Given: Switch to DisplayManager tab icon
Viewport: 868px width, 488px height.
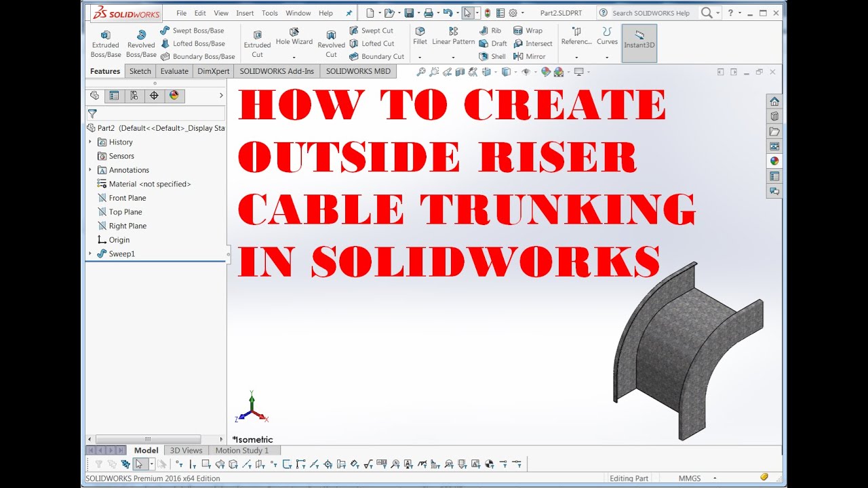Looking at the screenshot, I should 174,96.
